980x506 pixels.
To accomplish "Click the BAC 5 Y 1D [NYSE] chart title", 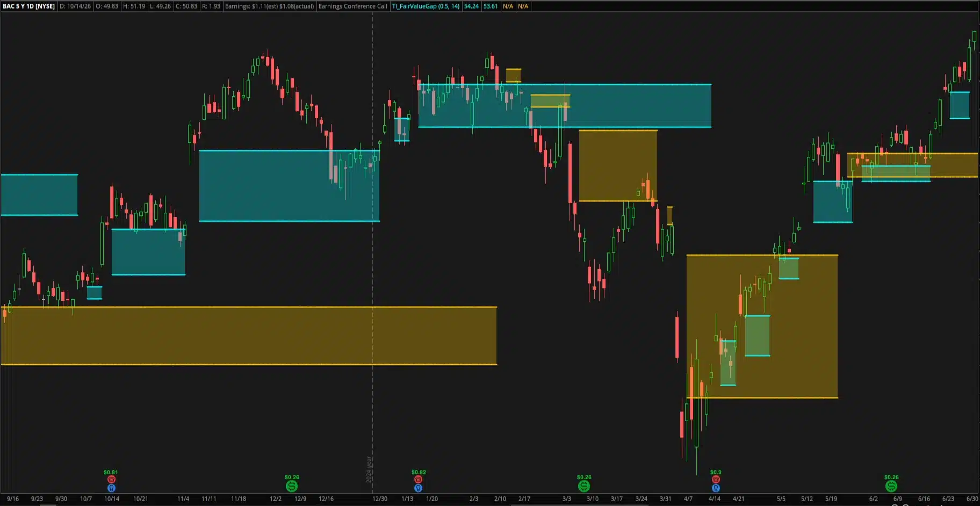I will pos(28,6).
